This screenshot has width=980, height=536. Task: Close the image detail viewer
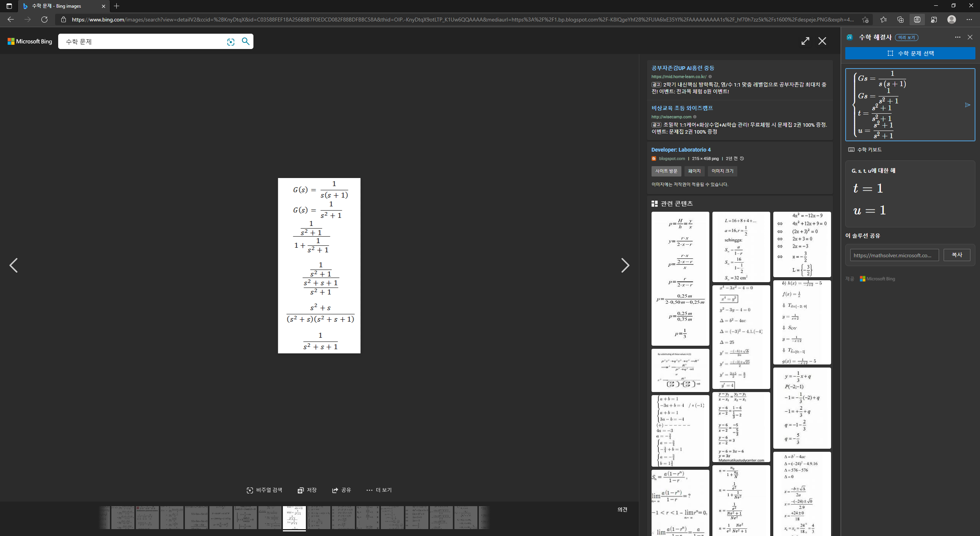click(x=822, y=41)
